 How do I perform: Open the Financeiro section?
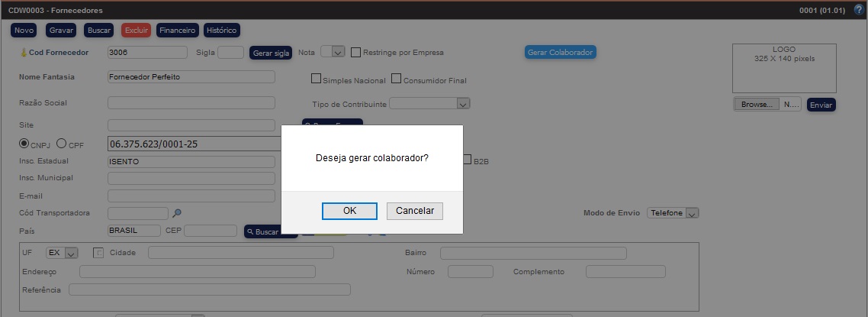pyautogui.click(x=177, y=31)
